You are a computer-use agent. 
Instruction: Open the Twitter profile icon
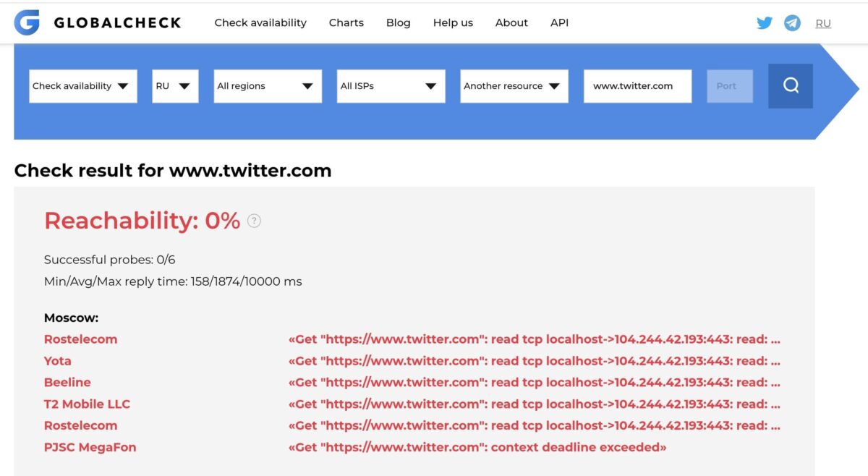tap(765, 23)
